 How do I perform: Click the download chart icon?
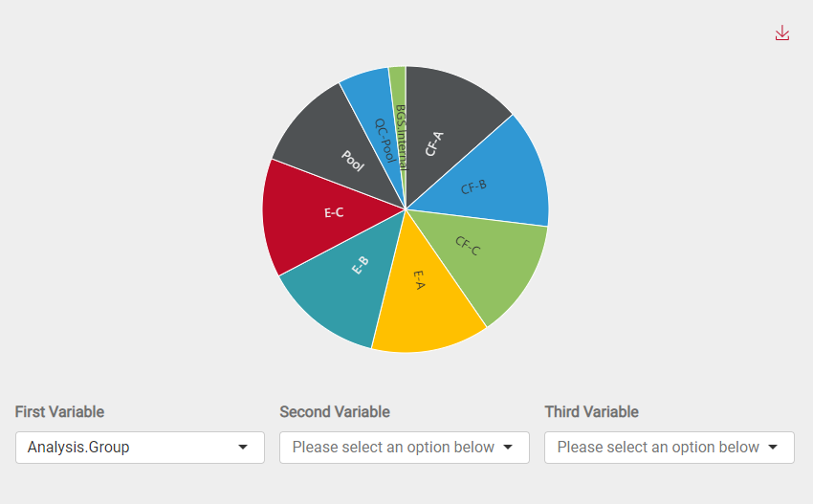pyautogui.click(x=782, y=33)
